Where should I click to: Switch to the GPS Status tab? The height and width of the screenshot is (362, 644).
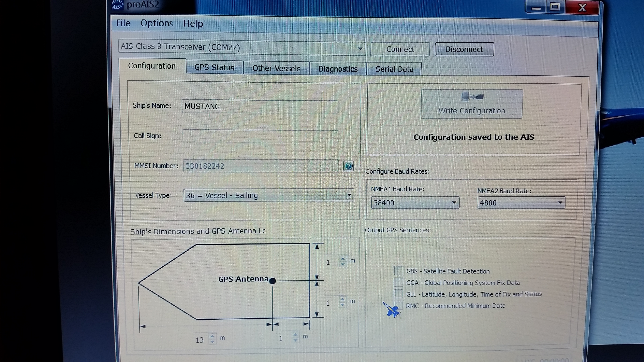tap(214, 68)
